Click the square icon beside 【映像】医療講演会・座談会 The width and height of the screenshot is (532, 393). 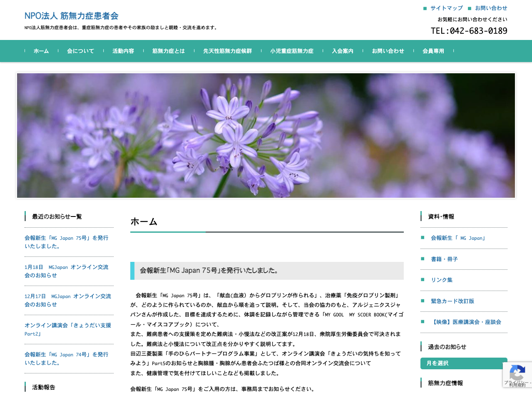(423, 322)
